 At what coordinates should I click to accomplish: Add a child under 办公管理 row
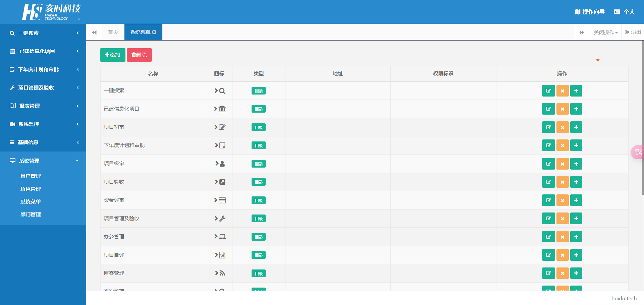(x=576, y=237)
